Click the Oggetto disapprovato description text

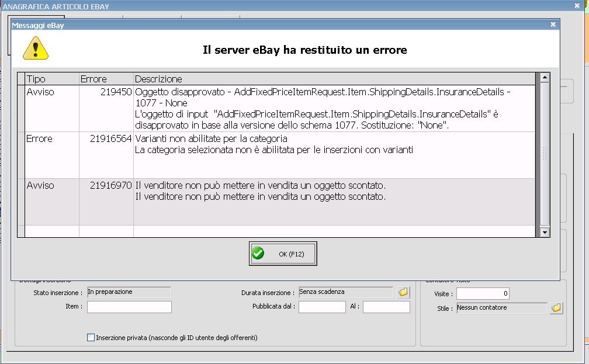click(x=334, y=109)
